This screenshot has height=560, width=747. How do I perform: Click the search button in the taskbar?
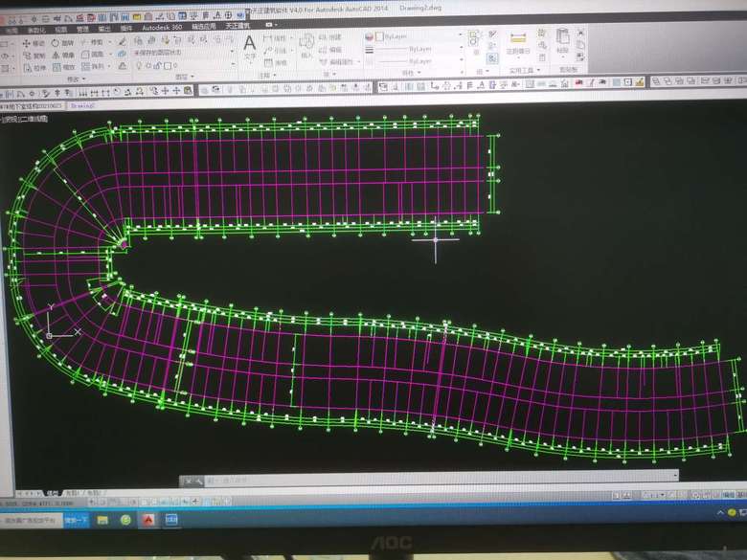pos(77,519)
